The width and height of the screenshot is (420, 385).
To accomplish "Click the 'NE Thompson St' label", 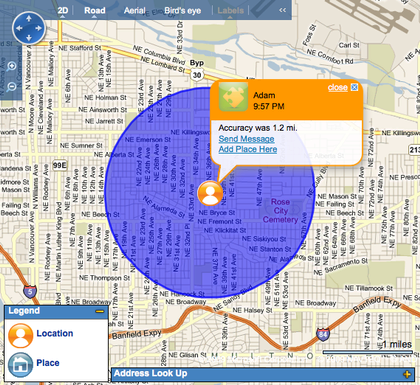I will (x=105, y=278).
